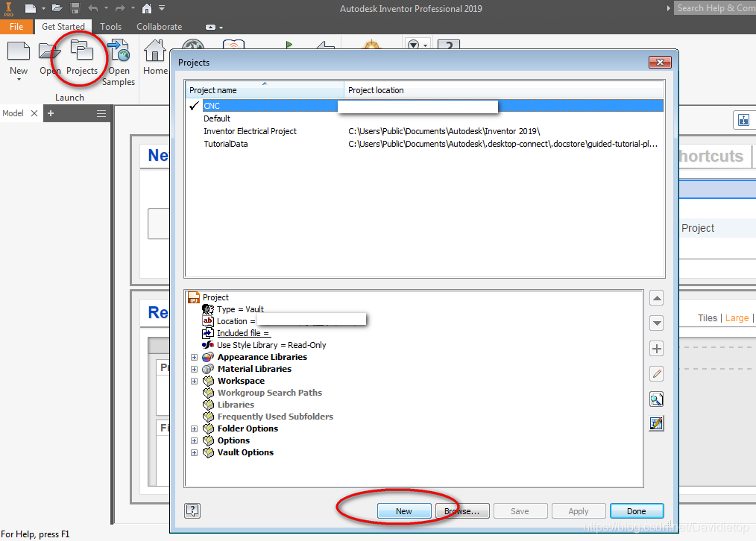Click the Redo arrow in title bar
Screen dimensions: 756x541
(120, 8)
